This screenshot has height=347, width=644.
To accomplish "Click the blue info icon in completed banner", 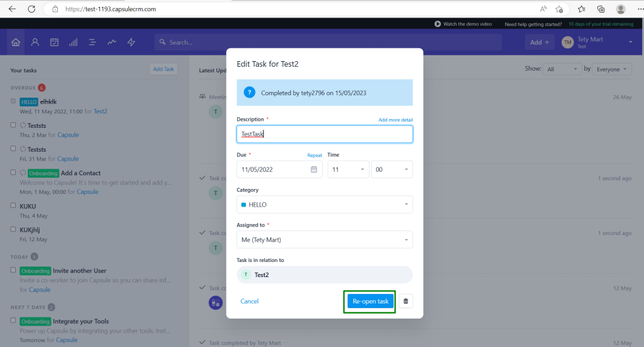I will tap(249, 93).
